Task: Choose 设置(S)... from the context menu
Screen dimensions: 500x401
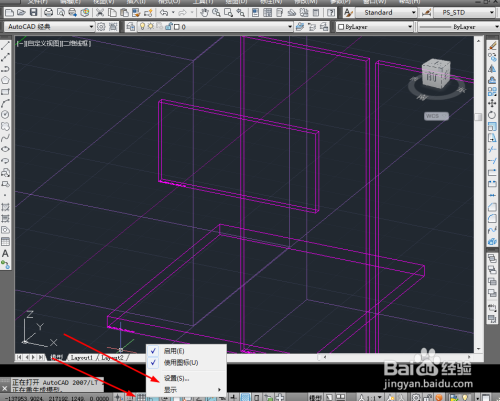Action: click(186, 378)
